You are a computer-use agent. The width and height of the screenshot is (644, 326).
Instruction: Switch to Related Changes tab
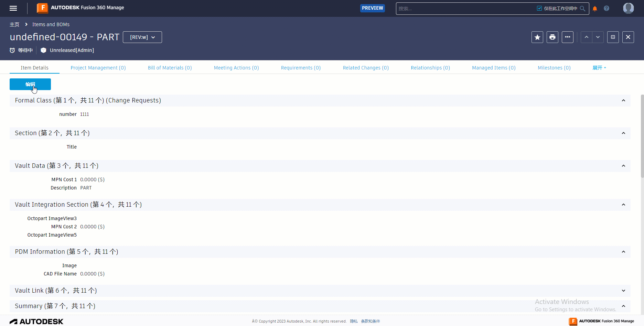tap(366, 68)
